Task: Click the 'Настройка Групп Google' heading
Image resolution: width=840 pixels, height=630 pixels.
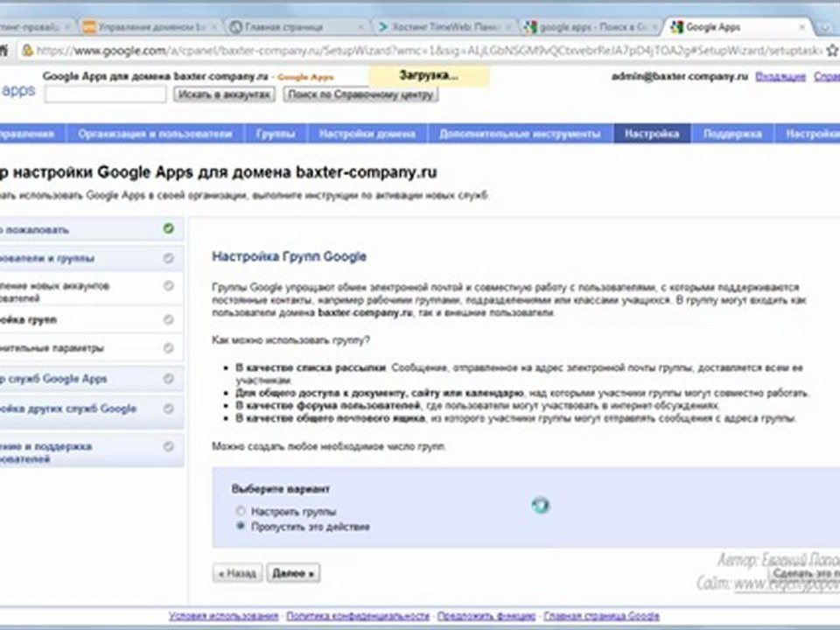Action: (x=290, y=256)
